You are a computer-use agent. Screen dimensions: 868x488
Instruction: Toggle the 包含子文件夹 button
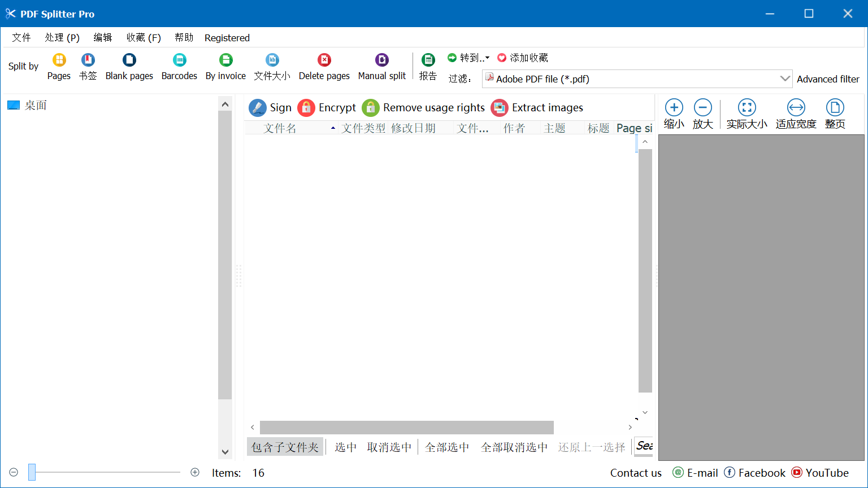pos(285,447)
